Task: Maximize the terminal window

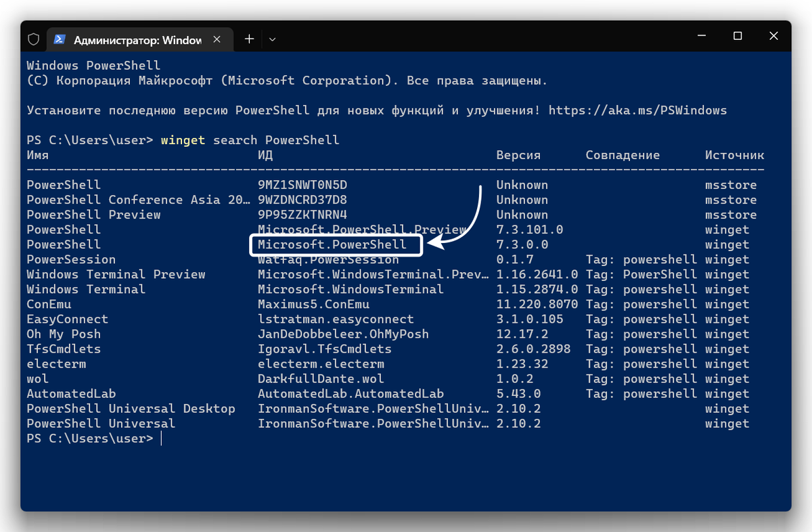Action: [738, 36]
